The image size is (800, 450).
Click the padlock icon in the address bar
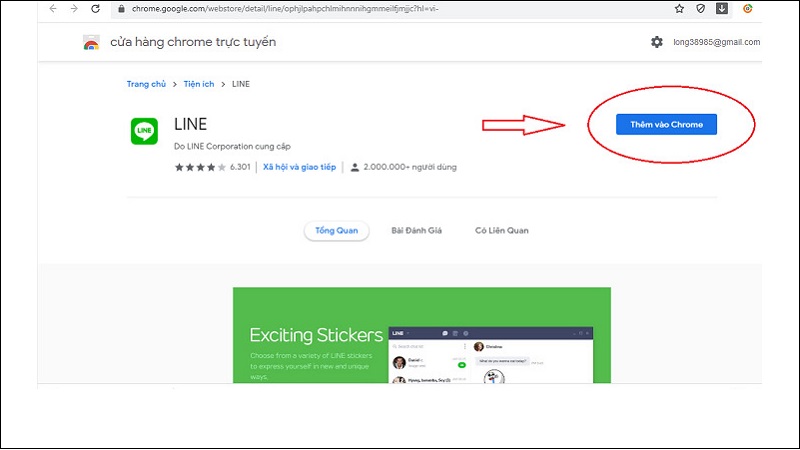click(x=121, y=9)
